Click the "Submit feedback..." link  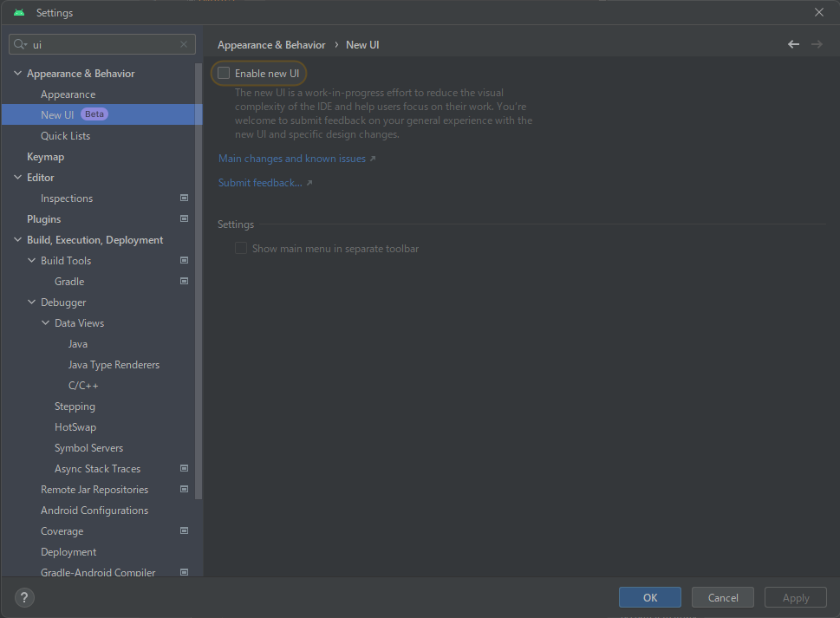(260, 182)
